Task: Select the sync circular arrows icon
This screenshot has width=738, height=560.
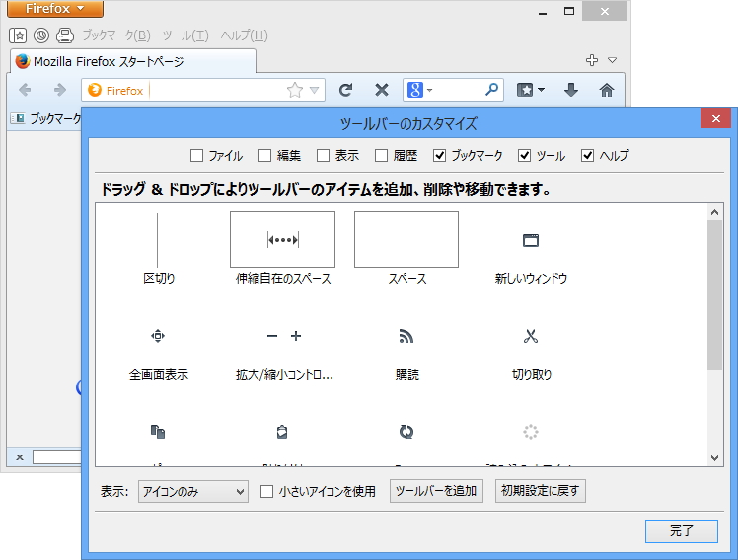Action: tap(406, 432)
